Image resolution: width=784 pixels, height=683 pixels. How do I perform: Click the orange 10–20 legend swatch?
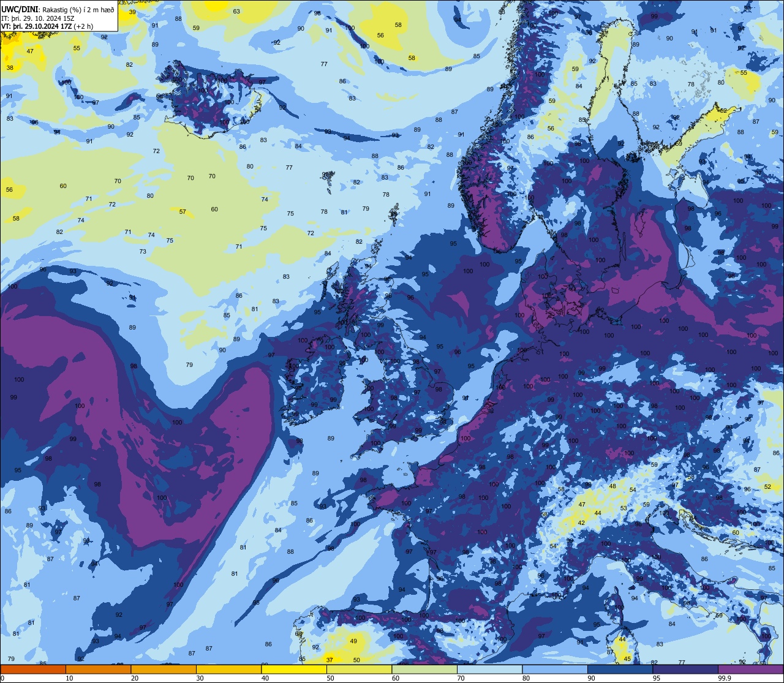pos(98,669)
